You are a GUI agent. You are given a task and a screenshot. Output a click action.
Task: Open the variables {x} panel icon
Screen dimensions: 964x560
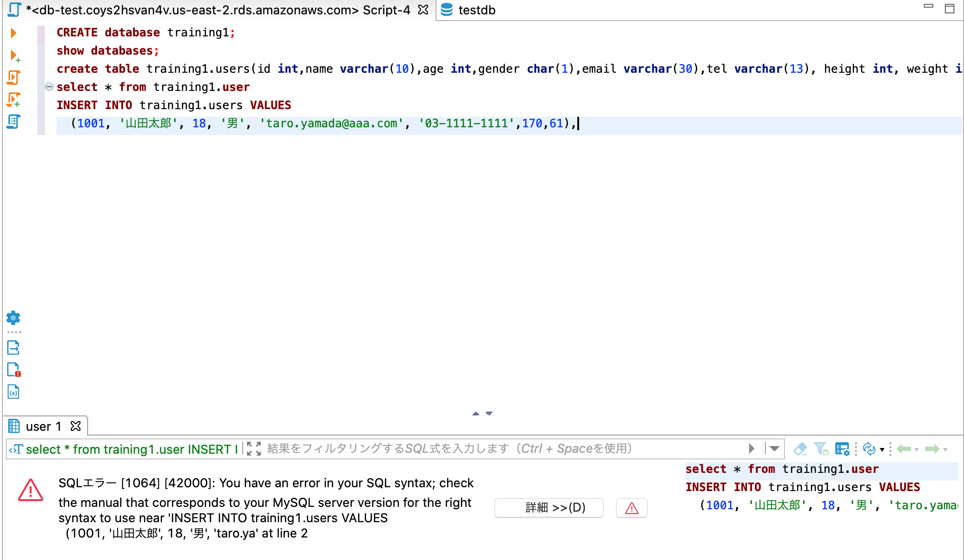[x=13, y=392]
